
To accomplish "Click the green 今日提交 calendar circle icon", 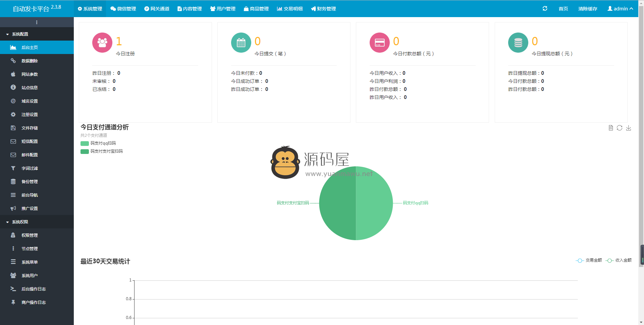I will click(x=241, y=43).
